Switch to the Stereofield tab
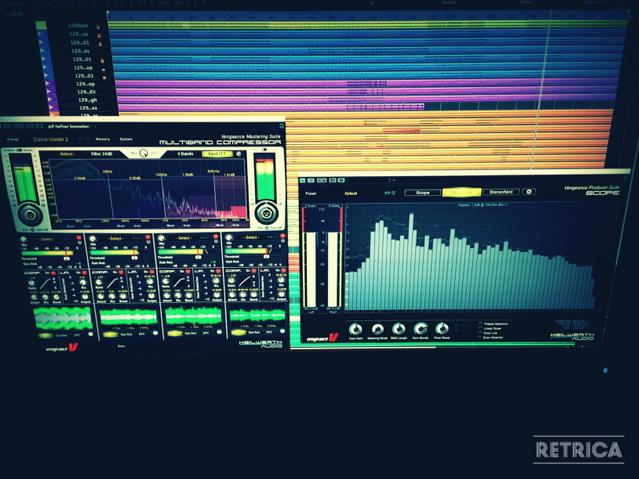The image size is (639, 479). tap(501, 191)
